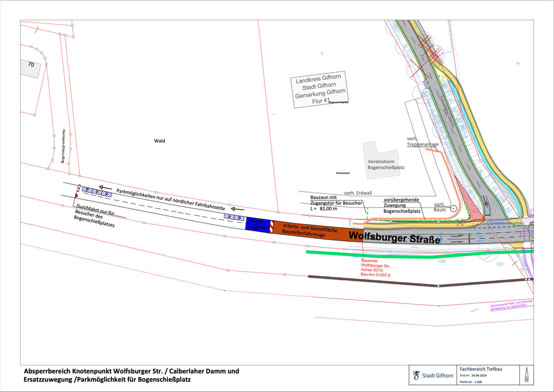Click building number '70'

point(31,65)
